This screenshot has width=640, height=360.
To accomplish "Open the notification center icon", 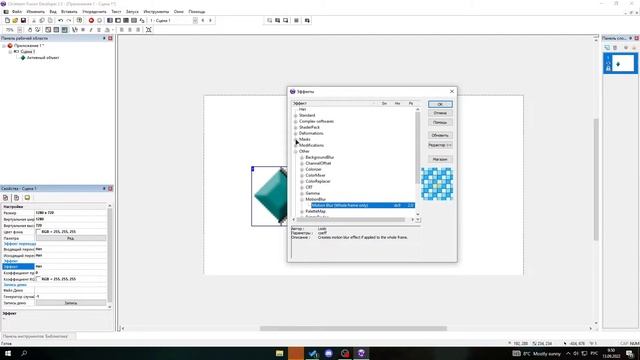I will tap(630, 353).
